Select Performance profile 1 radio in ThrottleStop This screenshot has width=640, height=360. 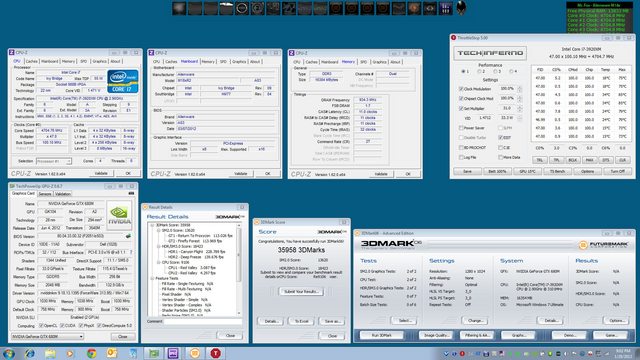463,71
